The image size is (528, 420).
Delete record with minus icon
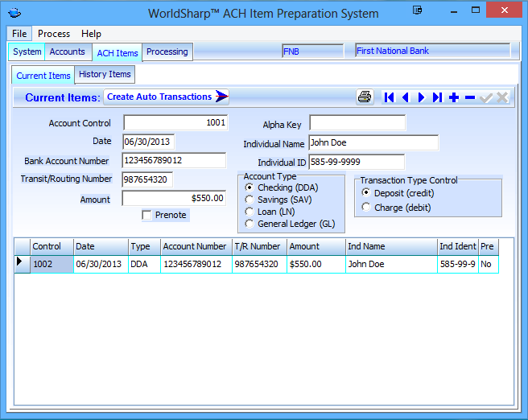click(x=470, y=97)
